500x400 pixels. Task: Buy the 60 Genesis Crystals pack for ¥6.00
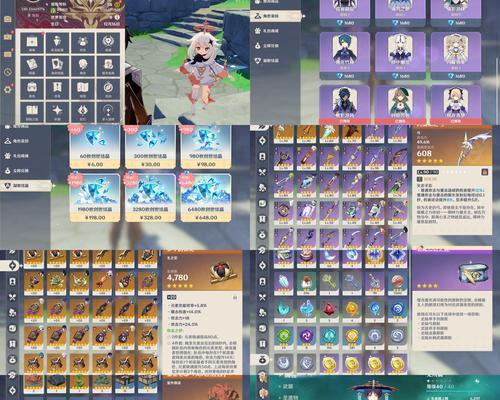pyautogui.click(x=95, y=147)
